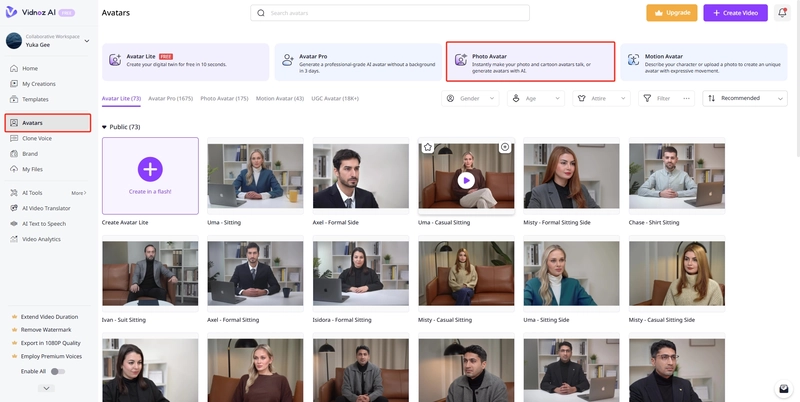Select the Axel - Formal Side thumbnail
This screenshot has width=800, height=402.
click(360, 175)
